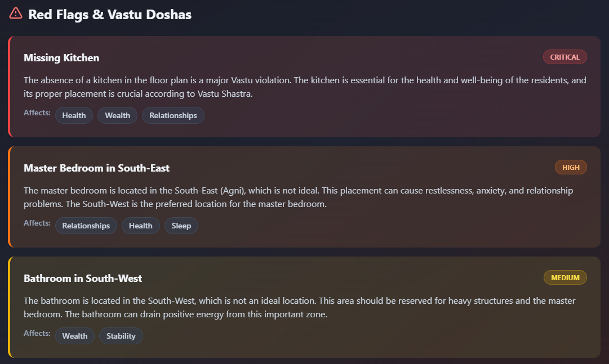Click Health tag under Master Bedroom card
This screenshot has height=364, width=609.
[140, 226]
